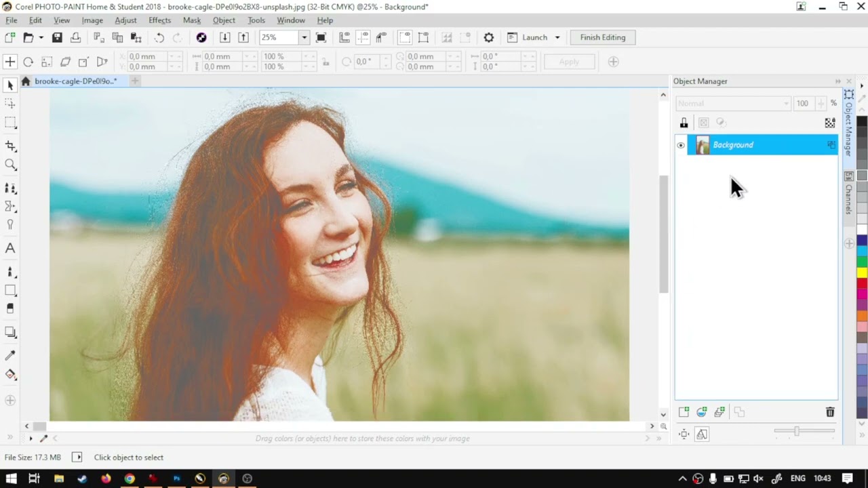868x488 pixels.
Task: Click the opacity value field showing 100
Action: tap(804, 104)
